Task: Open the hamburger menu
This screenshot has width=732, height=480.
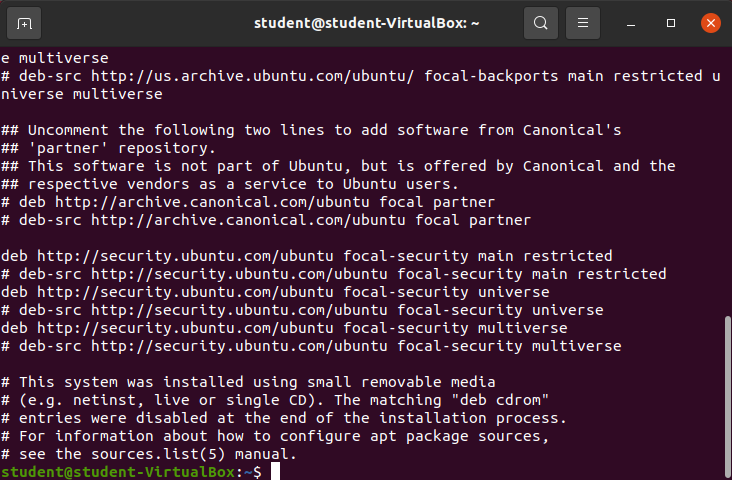Action: click(x=583, y=22)
